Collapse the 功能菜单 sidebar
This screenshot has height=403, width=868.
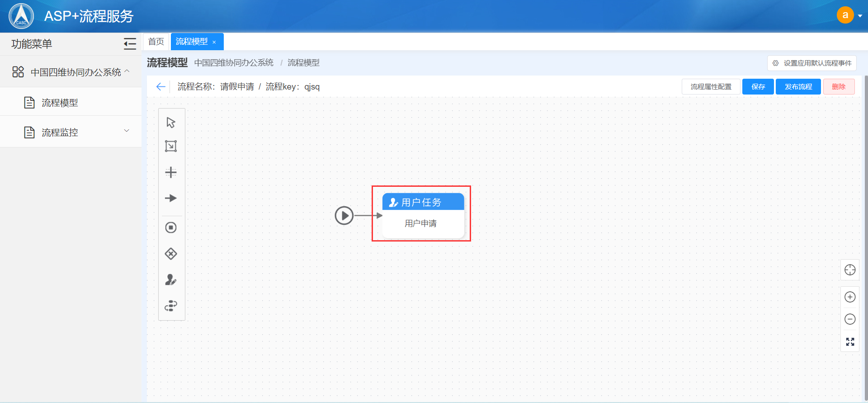tap(130, 44)
